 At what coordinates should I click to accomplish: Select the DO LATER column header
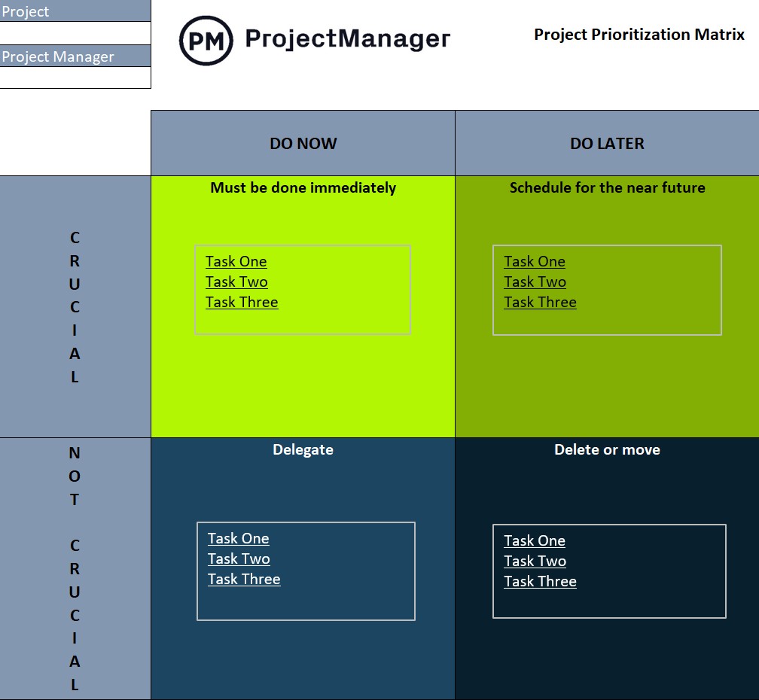[607, 143]
